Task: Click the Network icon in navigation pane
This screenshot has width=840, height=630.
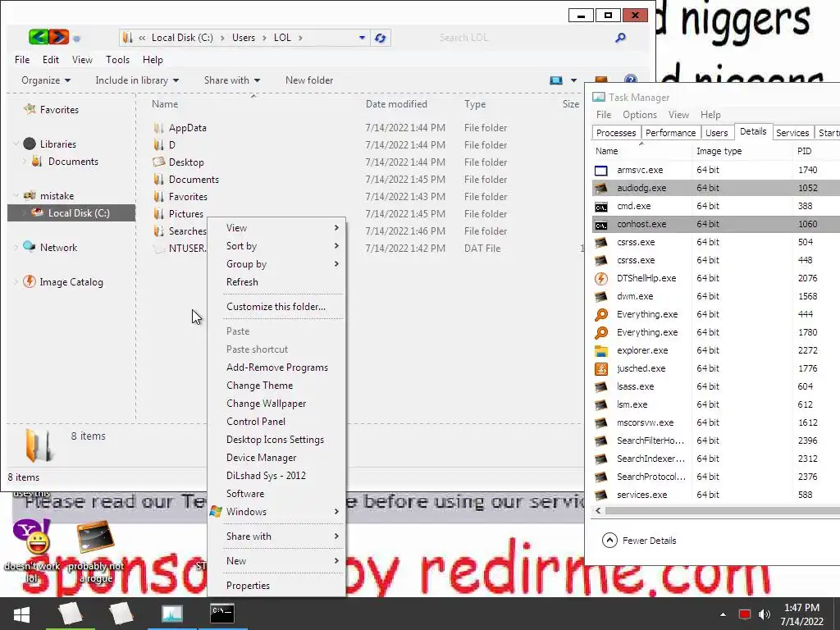Action: [x=30, y=247]
